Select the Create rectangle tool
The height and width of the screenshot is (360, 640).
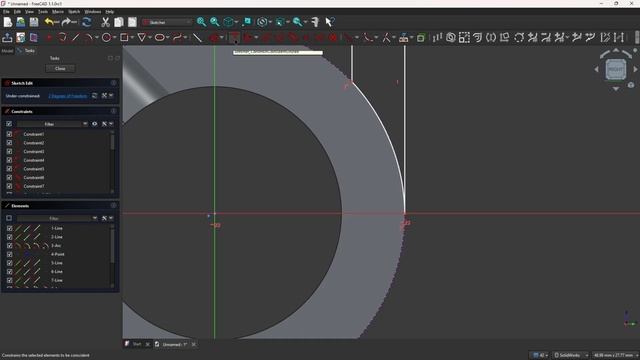[x=124, y=38]
